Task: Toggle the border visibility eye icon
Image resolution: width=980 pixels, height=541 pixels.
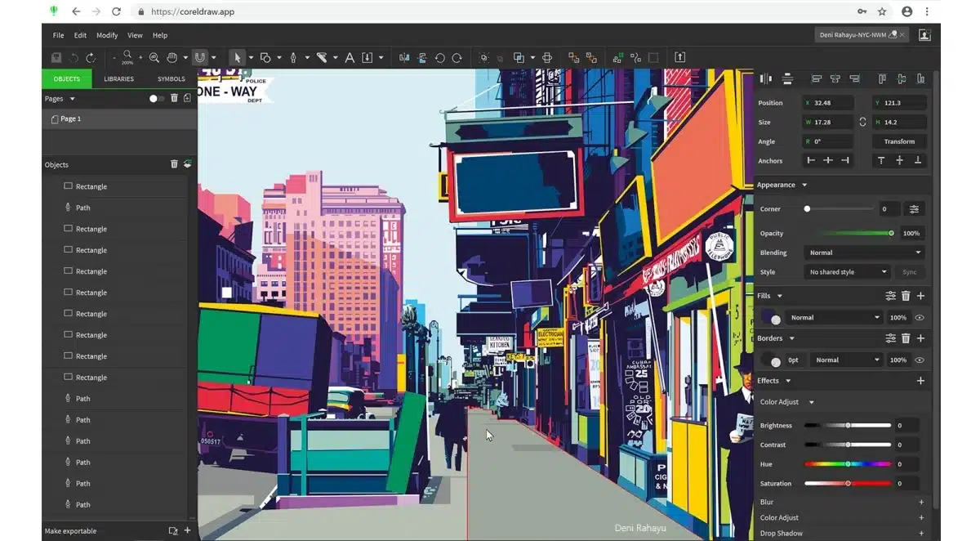Action: click(x=920, y=360)
